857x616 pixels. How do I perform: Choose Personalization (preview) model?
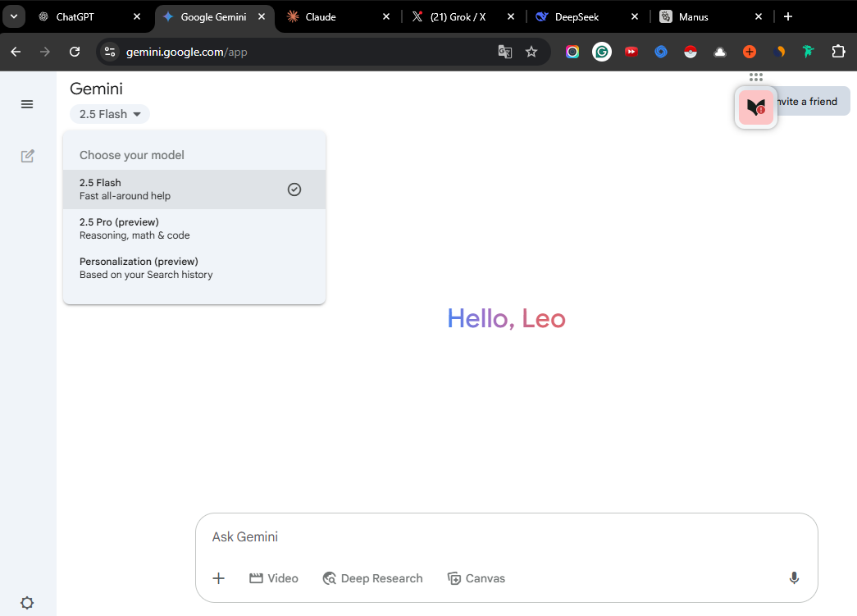[x=194, y=268]
